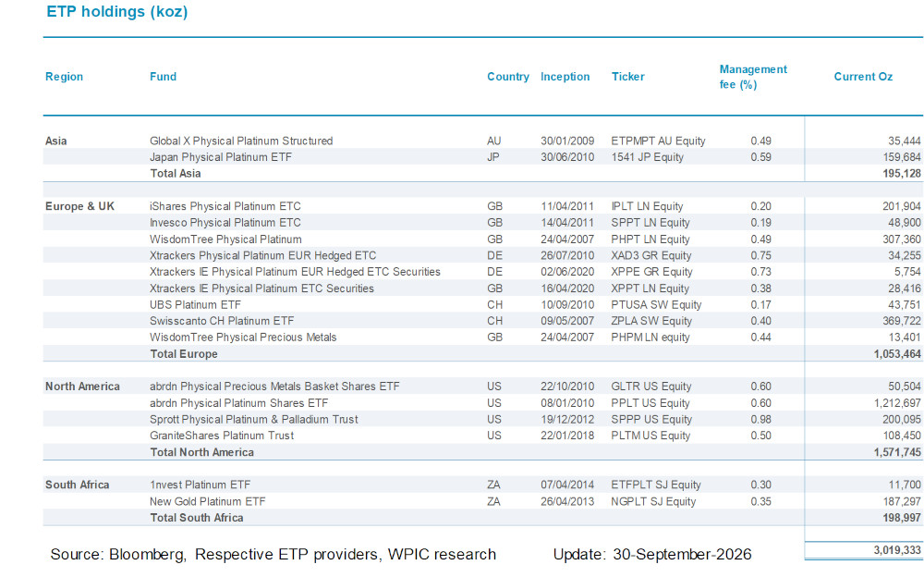924x577 pixels.
Task: Select 'Japan Physical Platinum ETF' fund name
Action: [221, 157]
